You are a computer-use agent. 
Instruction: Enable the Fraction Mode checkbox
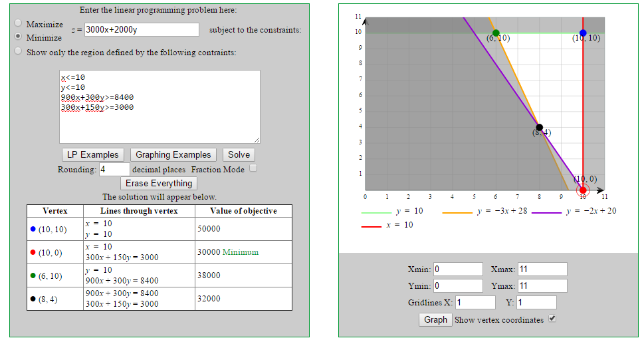[253, 168]
